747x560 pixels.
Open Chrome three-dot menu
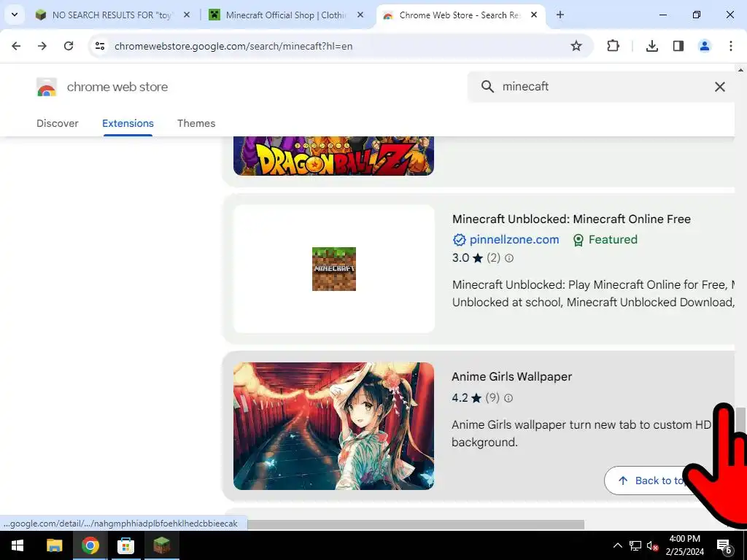click(x=731, y=46)
